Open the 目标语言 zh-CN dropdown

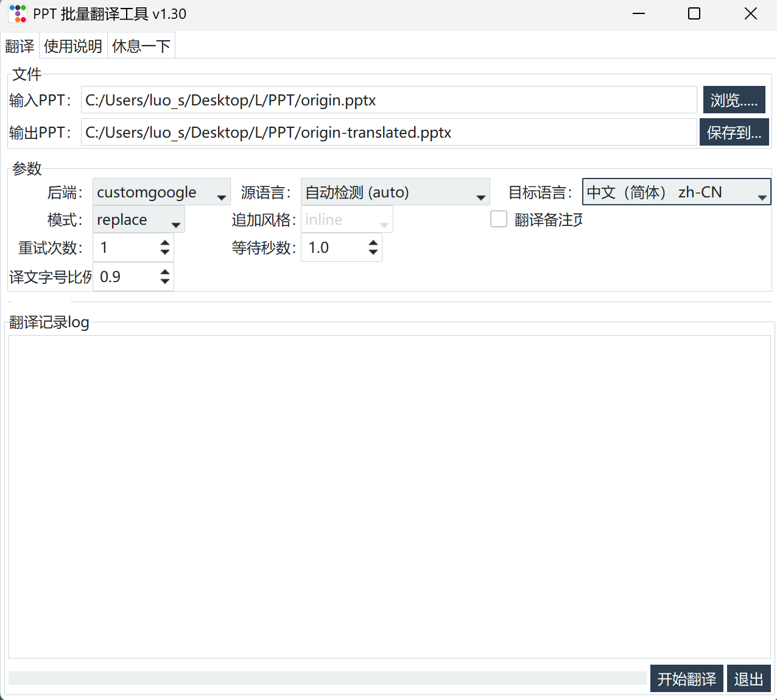point(676,193)
